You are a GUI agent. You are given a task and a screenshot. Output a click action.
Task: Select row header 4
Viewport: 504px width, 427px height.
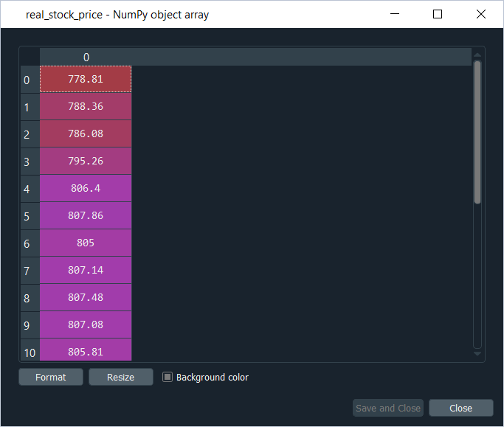click(27, 189)
